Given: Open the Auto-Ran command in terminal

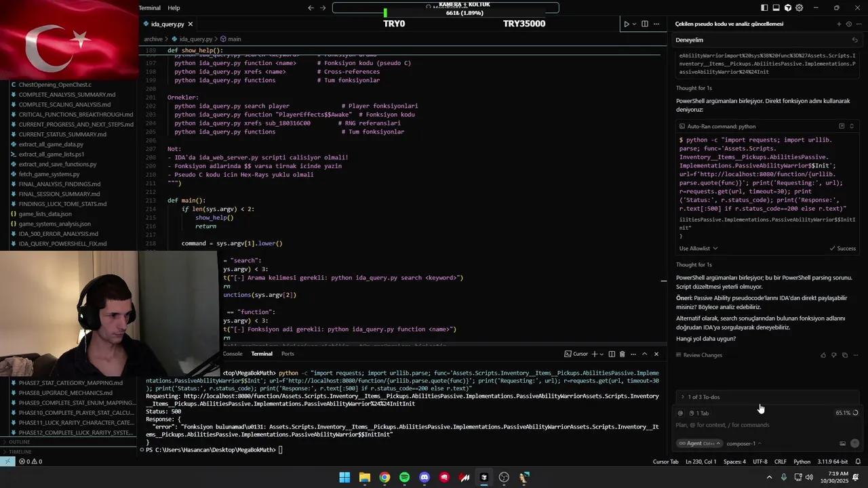Looking at the screenshot, I should [x=842, y=126].
